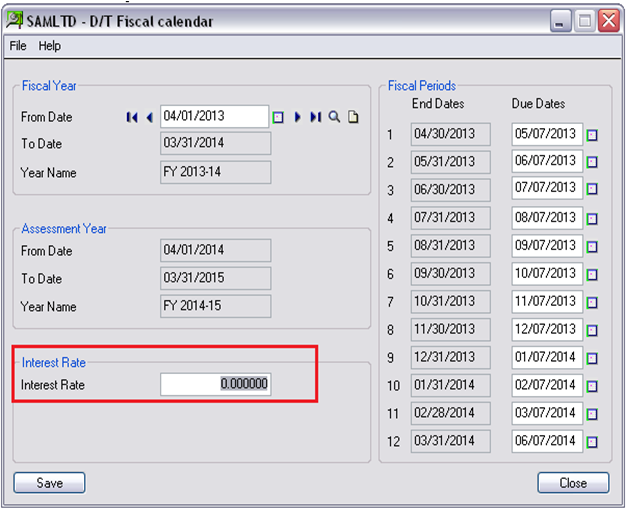Click end date 07/31/2013
Screen dimensions: 627x511
point(451,218)
